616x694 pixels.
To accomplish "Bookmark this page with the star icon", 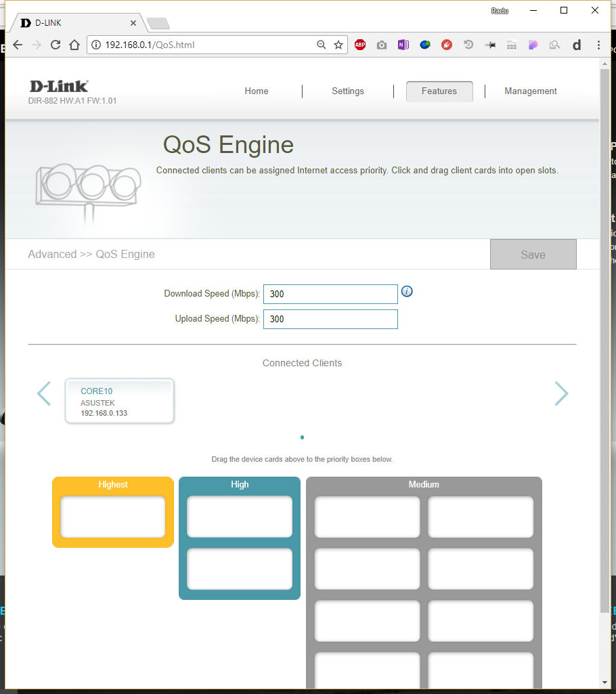I will [338, 45].
